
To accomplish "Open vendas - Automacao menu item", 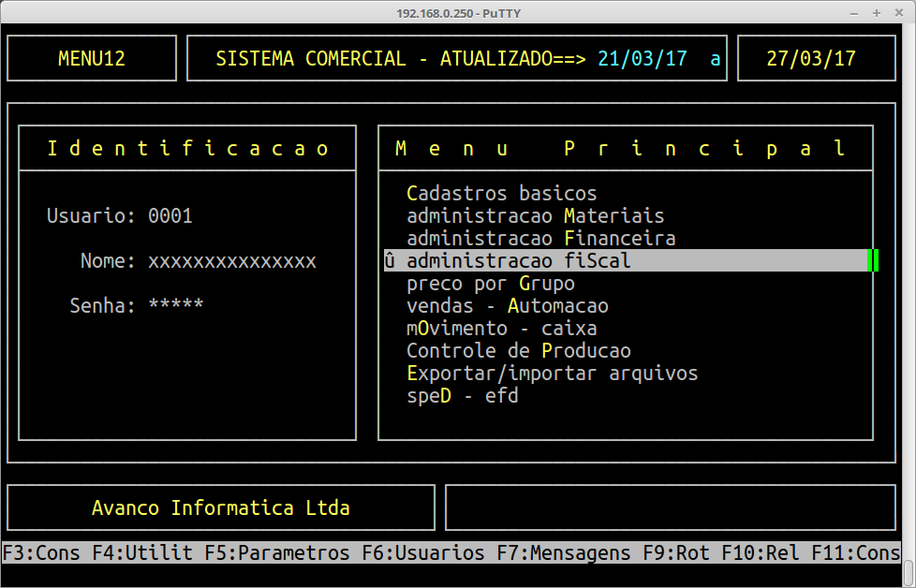I will click(507, 306).
